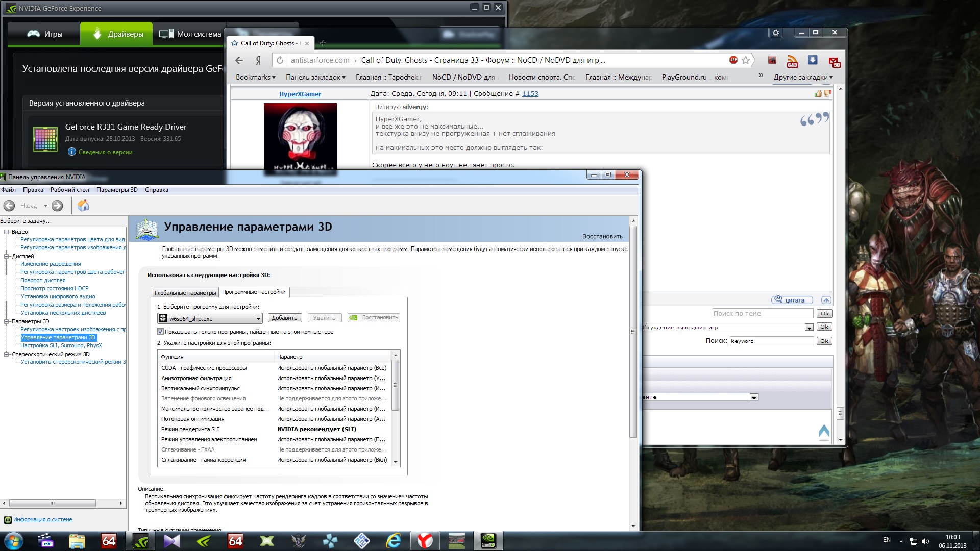This screenshot has height=551, width=980.
Task: Open Правка menu in NVIDIA Control Panel
Action: click(x=33, y=190)
